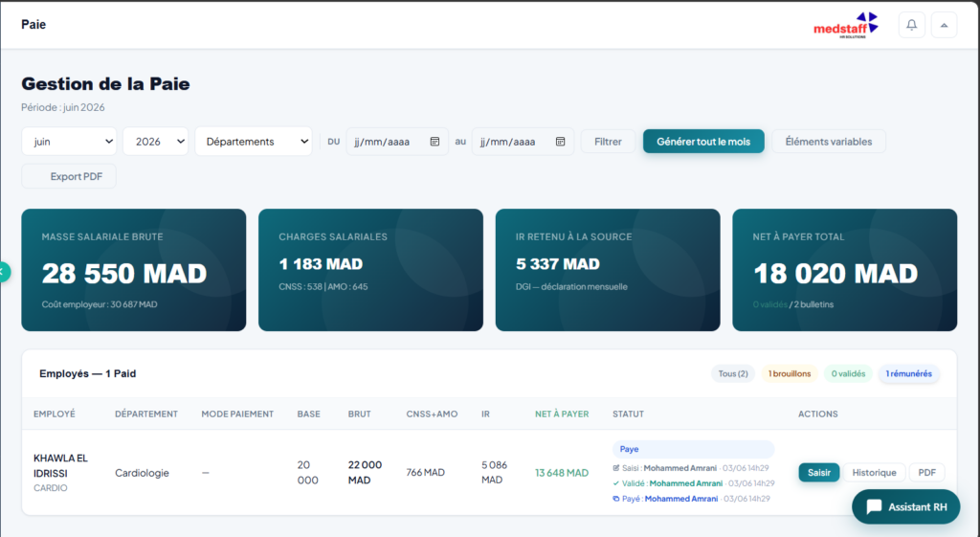This screenshot has height=537, width=980.
Task: Click the 0 validés link in Net card
Action: click(770, 304)
